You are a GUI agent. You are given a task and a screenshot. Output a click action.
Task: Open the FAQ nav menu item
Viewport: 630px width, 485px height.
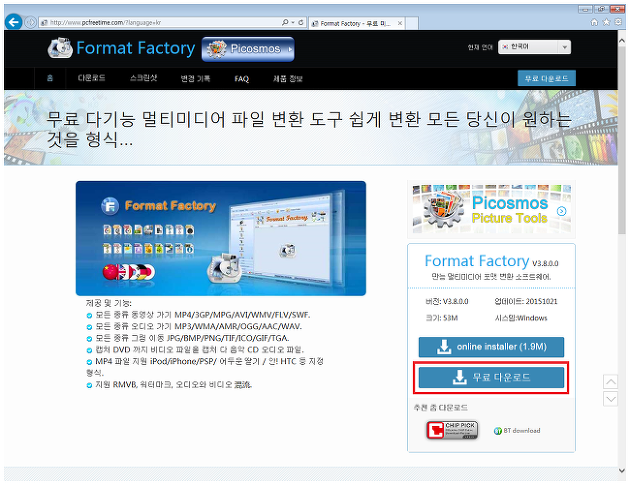click(241, 79)
